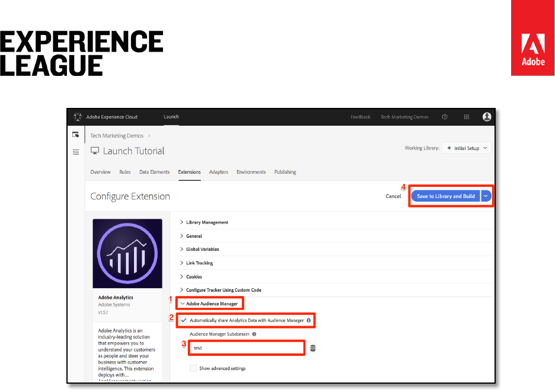This screenshot has height=392, width=555.
Task: Switch to the Rules tab
Action: [125, 172]
